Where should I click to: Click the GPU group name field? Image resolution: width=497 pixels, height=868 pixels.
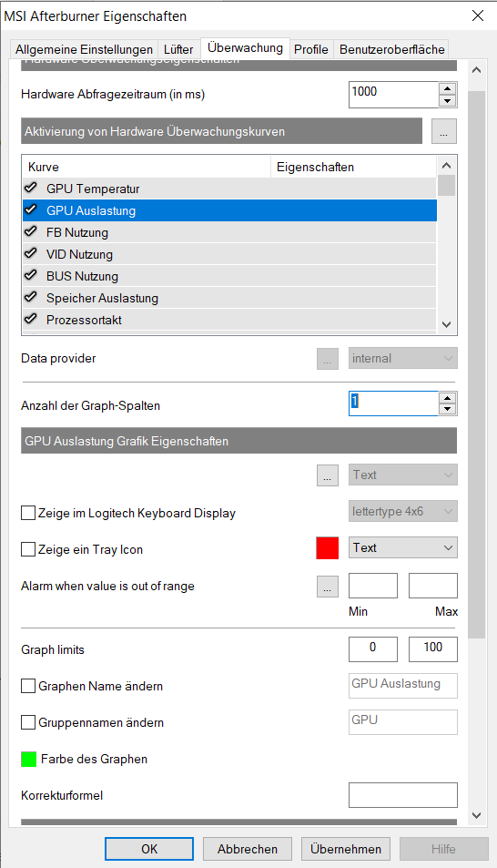coord(403,722)
